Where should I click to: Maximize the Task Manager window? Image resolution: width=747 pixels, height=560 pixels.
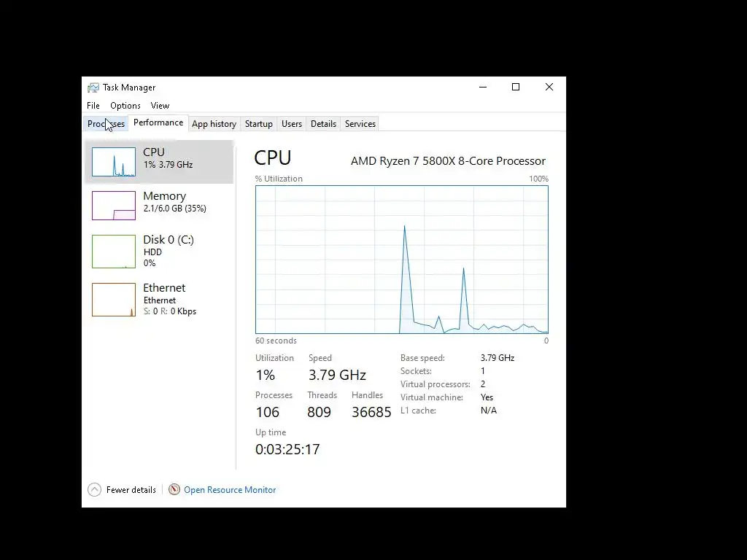(516, 87)
